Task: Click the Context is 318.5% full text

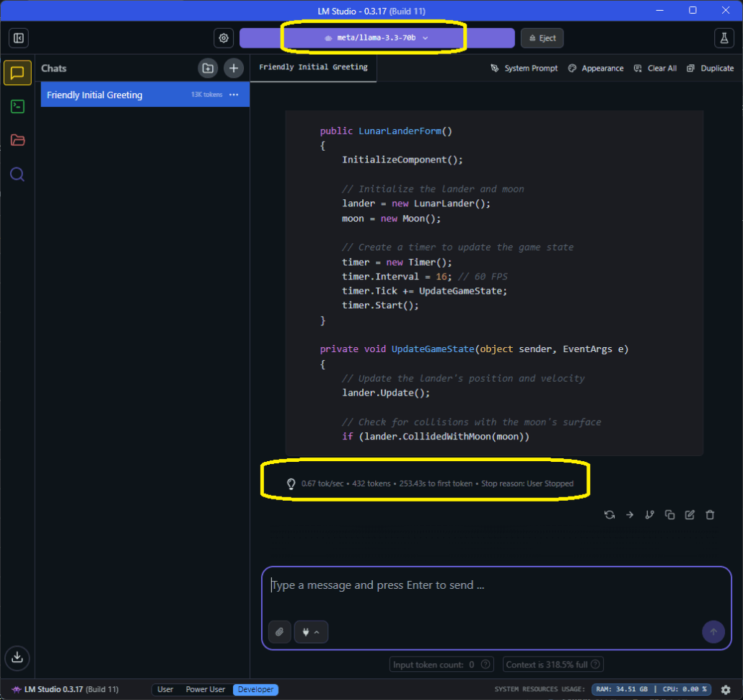Action: (x=546, y=665)
